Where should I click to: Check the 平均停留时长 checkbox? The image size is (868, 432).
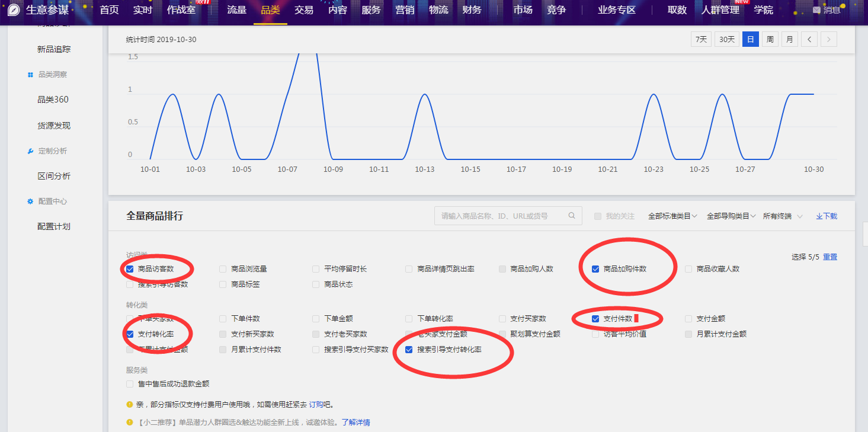(316, 269)
